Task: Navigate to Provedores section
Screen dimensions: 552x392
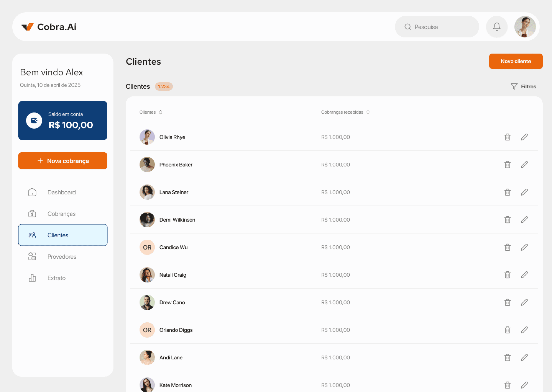Action: coord(62,257)
